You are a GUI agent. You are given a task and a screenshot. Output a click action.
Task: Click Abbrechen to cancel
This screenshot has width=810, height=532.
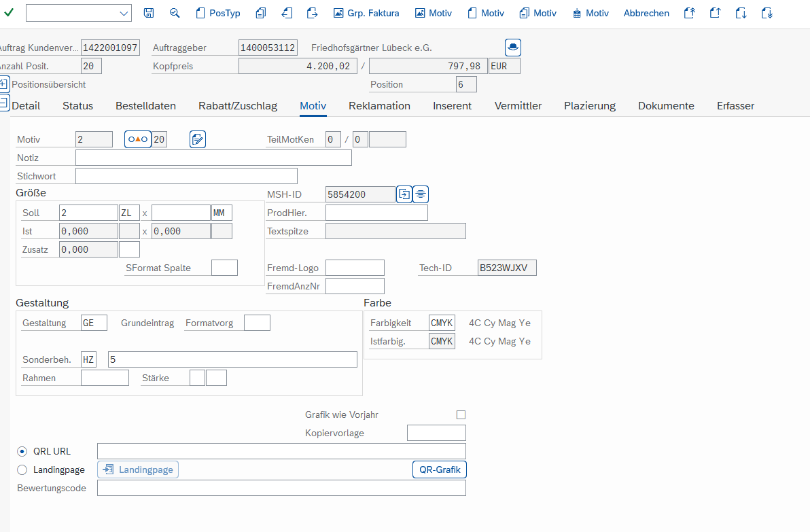(646, 14)
